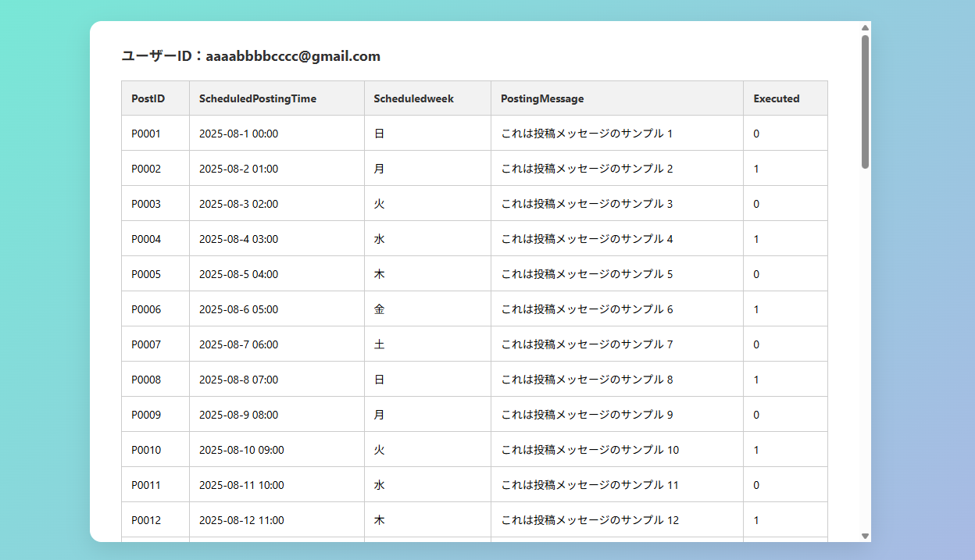Click PostID cell P0008

point(155,380)
